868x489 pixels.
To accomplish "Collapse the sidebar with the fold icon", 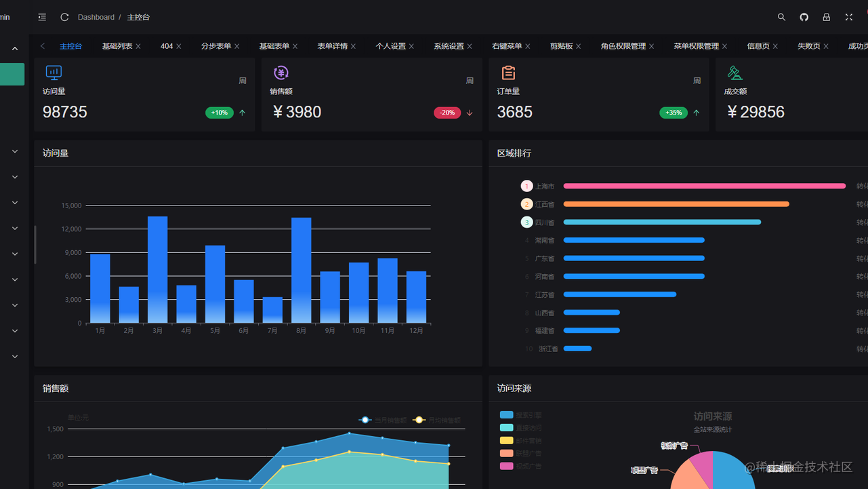I will coord(42,17).
